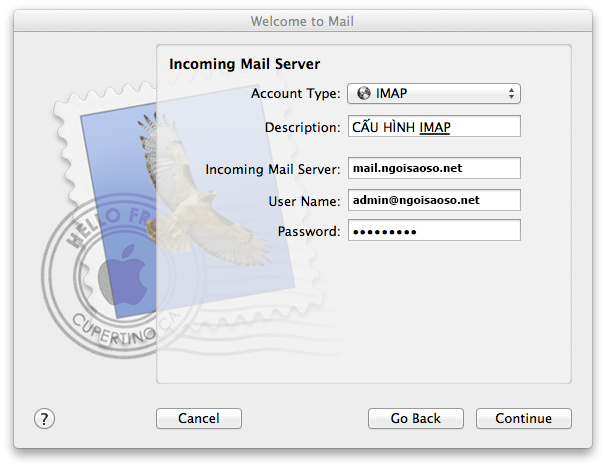Open the Account Type IMAP dropdown
The height and width of the screenshot is (468, 606).
434,94
